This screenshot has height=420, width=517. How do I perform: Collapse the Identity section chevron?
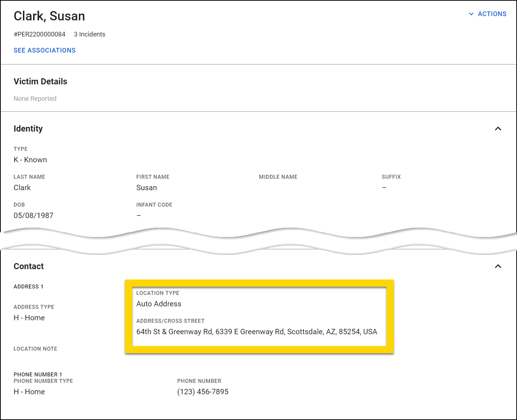(498, 129)
